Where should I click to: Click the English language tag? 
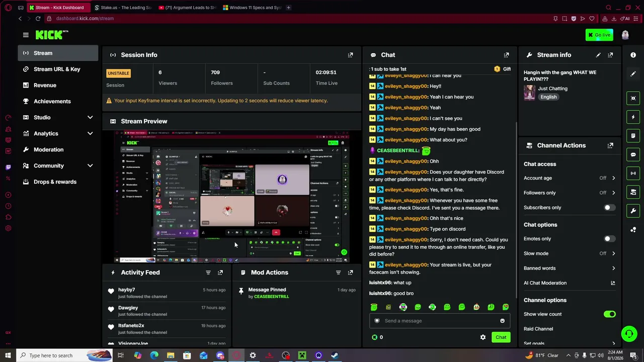(x=548, y=97)
